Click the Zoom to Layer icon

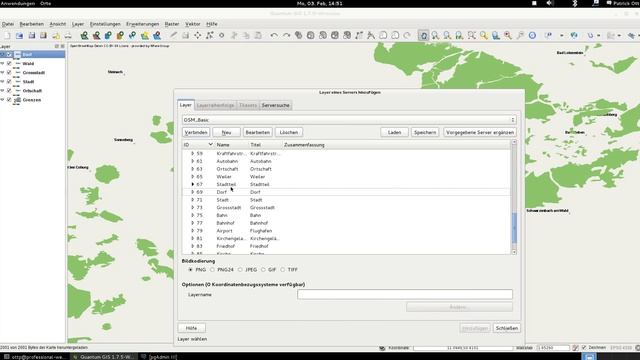tap(496, 36)
